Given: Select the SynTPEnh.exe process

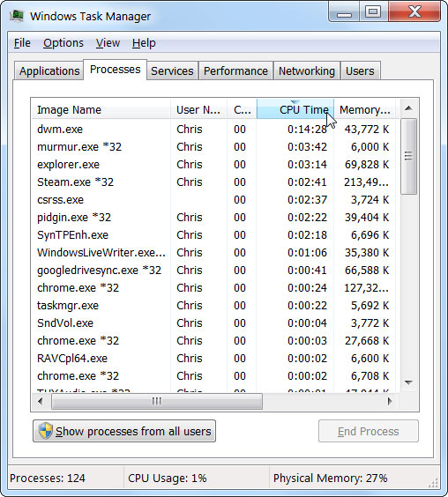Looking at the screenshot, I should 213,235.
